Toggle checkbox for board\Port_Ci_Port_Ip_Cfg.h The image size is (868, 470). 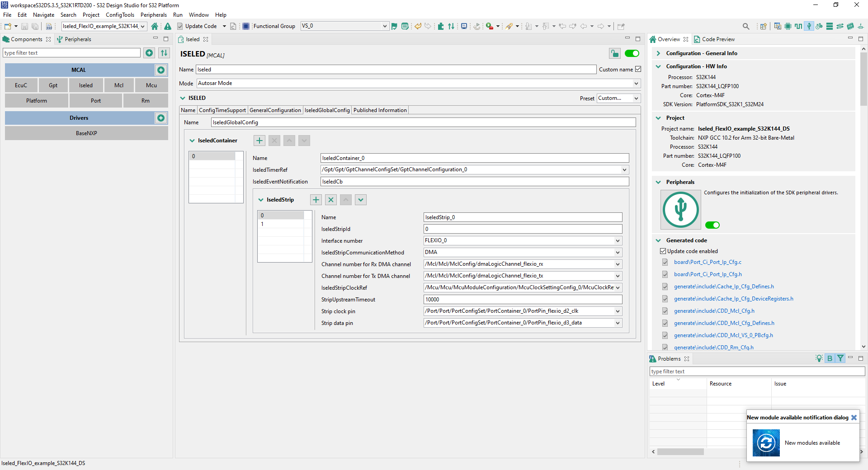click(665, 274)
